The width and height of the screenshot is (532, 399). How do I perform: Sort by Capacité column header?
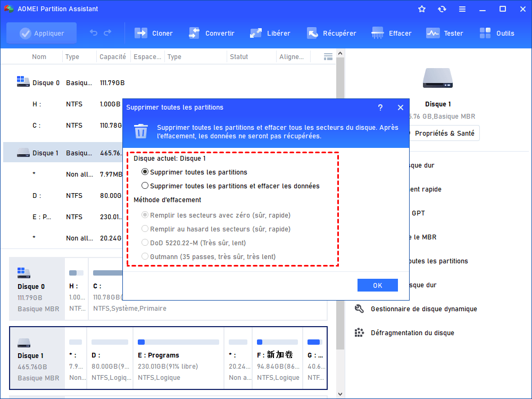click(x=112, y=57)
